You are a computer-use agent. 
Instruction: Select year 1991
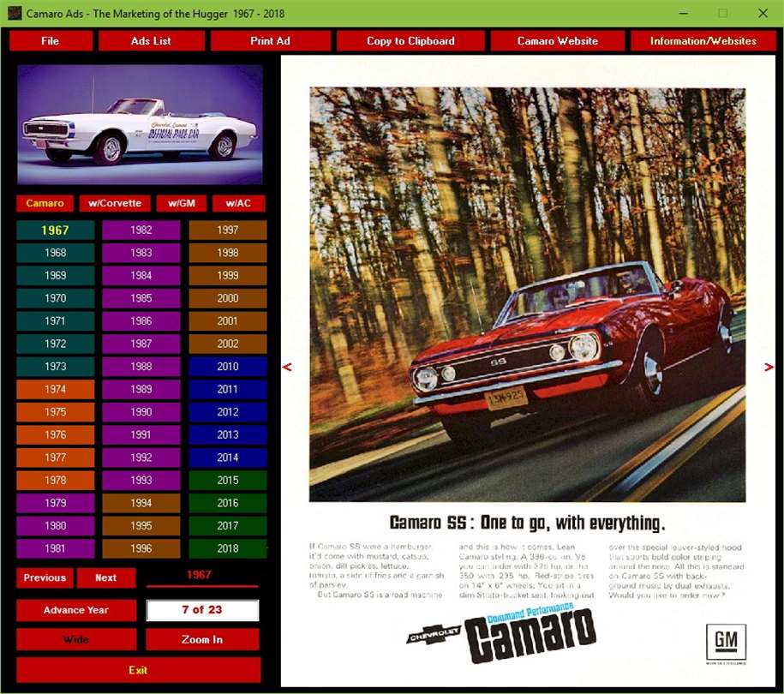click(141, 435)
